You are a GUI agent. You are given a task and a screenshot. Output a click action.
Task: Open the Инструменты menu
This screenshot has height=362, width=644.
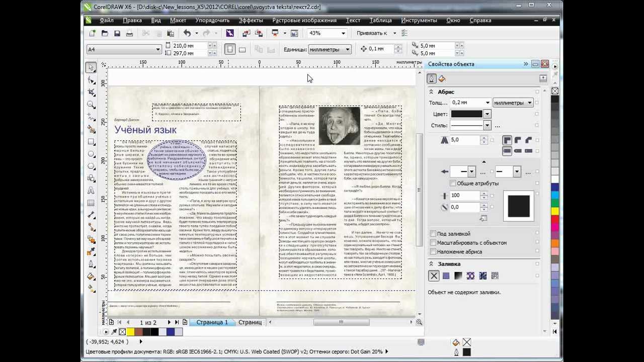tap(419, 20)
